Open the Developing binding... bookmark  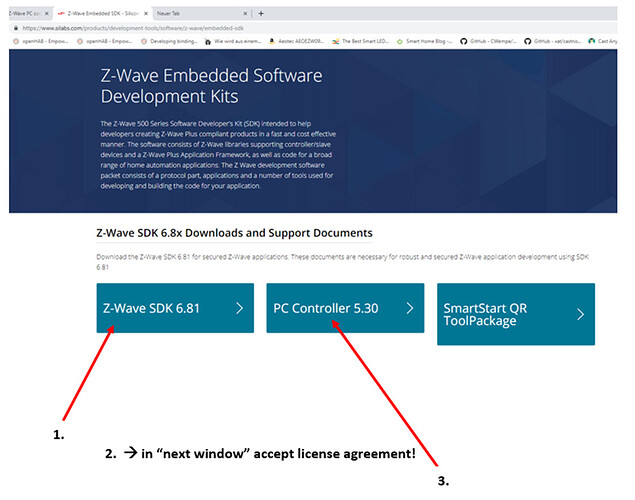click(x=169, y=41)
